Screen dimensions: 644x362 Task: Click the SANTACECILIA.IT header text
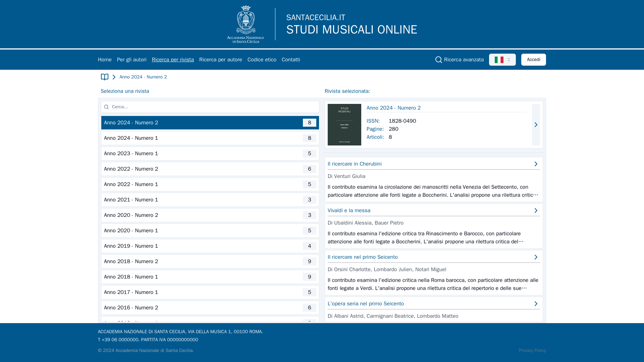click(x=316, y=17)
